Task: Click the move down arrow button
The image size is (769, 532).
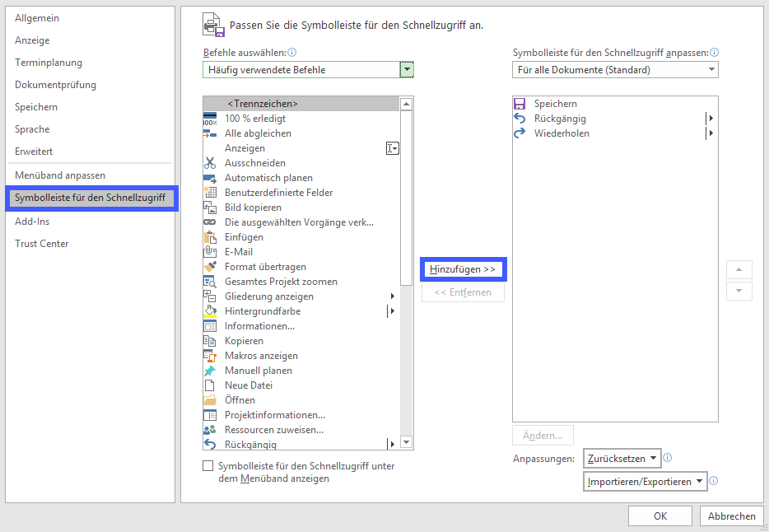Action: point(739,291)
